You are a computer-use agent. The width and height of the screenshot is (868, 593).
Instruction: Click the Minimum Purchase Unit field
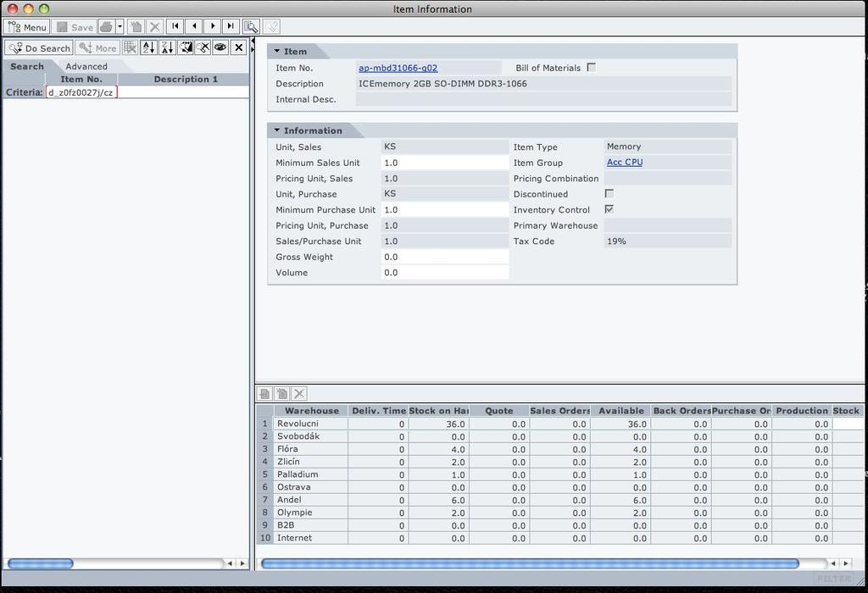click(x=445, y=209)
